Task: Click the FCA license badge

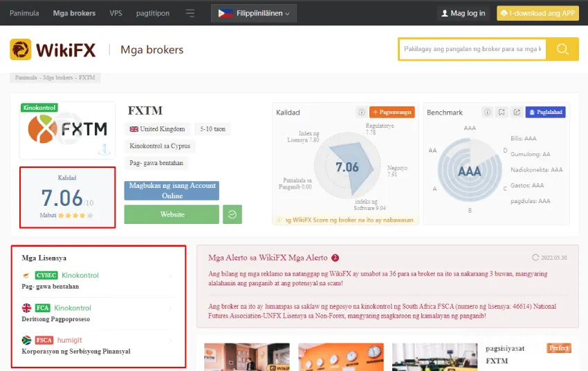Action: pos(42,307)
